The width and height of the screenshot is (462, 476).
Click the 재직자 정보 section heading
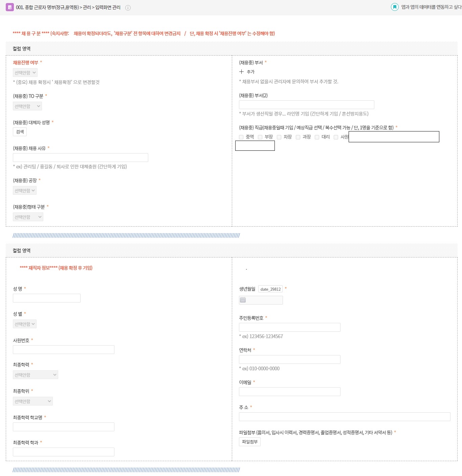[56, 268]
